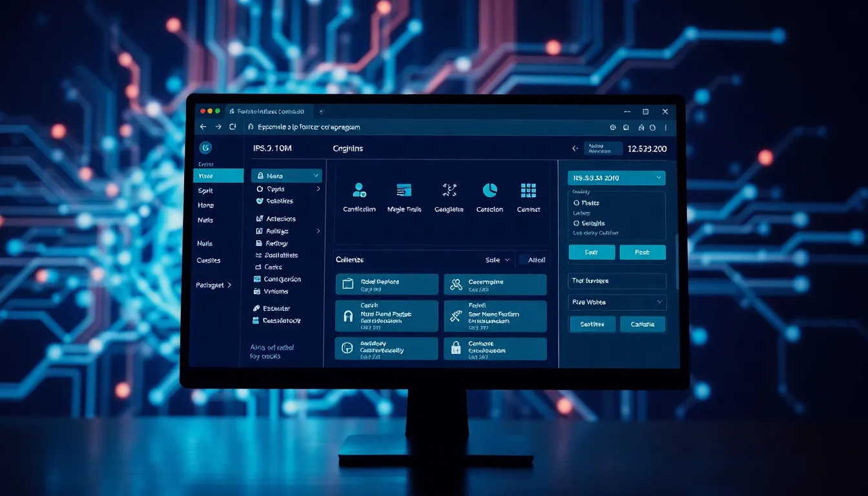Click the browser back arrow
The height and width of the screenshot is (496, 868).
click(203, 127)
